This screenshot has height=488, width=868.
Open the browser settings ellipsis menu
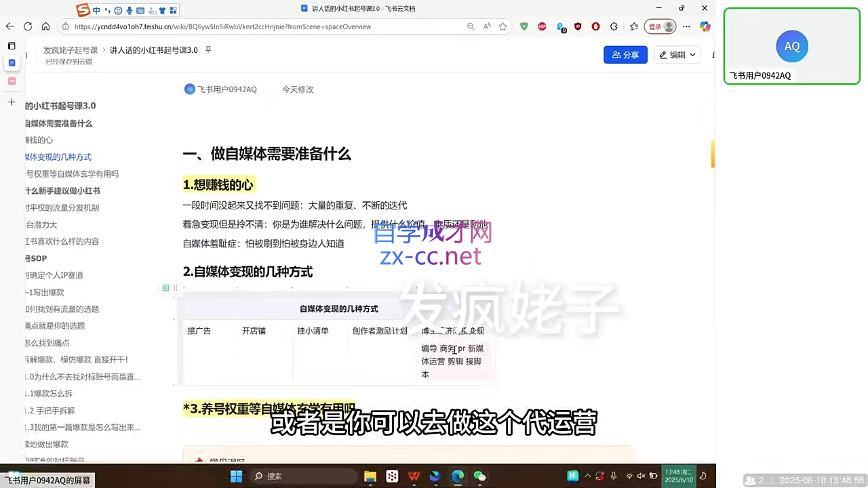click(x=686, y=26)
